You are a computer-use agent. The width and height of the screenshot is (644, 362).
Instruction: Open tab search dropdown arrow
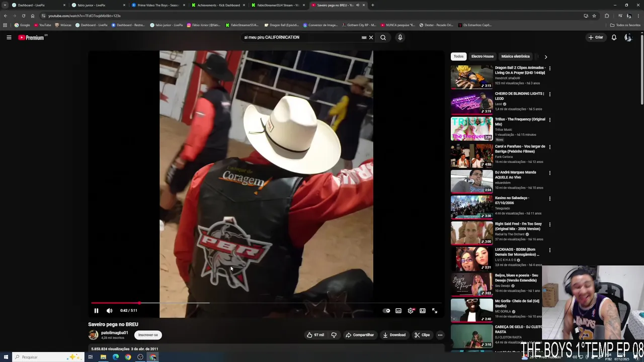(x=5, y=5)
